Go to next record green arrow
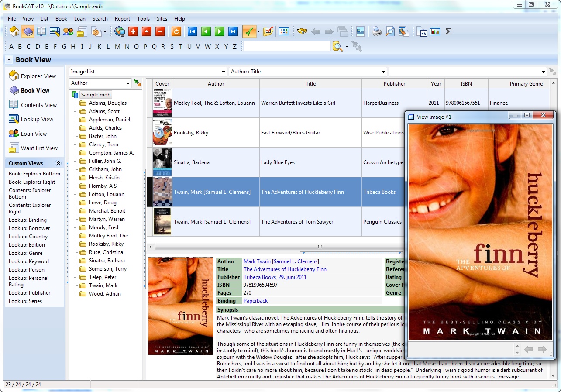Image resolution: width=561 pixels, height=392 pixels. (220, 31)
